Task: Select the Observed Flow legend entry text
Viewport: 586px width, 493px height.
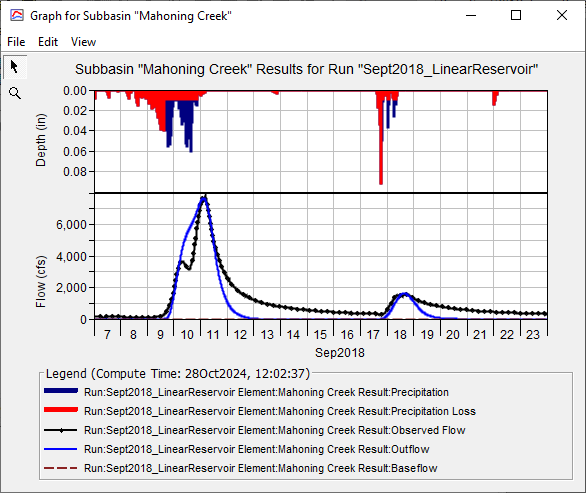Action: pyautogui.click(x=275, y=430)
